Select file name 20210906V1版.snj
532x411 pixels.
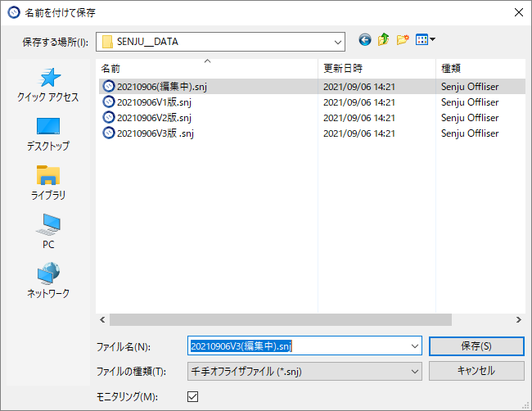[154, 102]
